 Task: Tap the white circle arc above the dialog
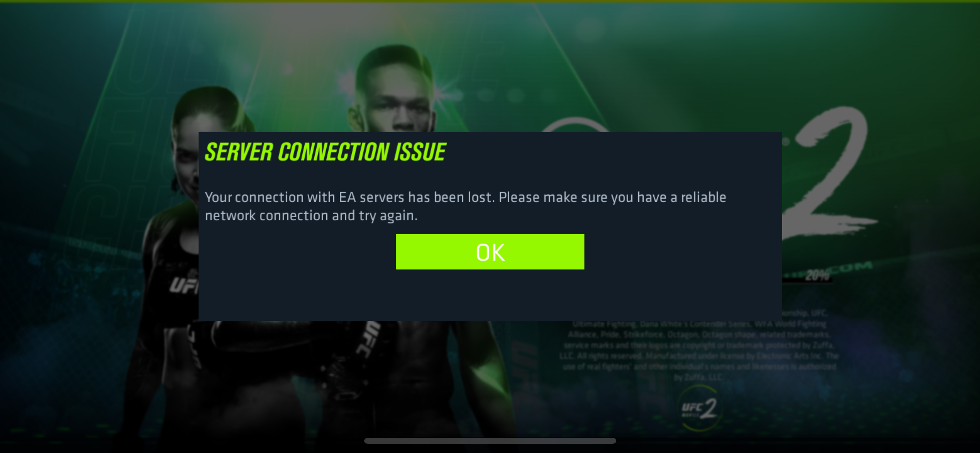coord(575,125)
